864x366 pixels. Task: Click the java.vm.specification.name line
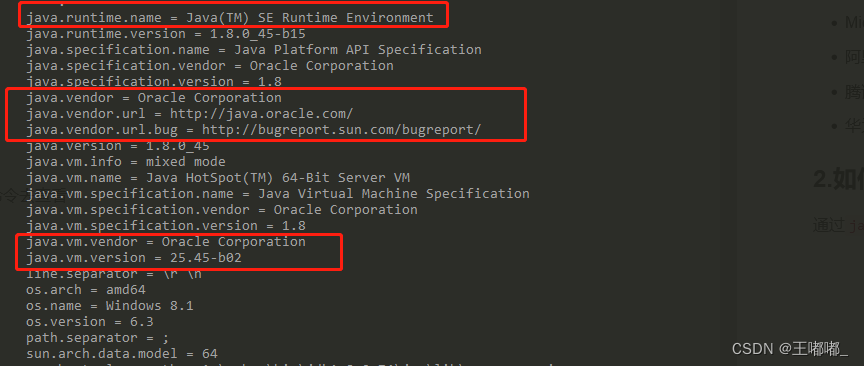(278, 193)
